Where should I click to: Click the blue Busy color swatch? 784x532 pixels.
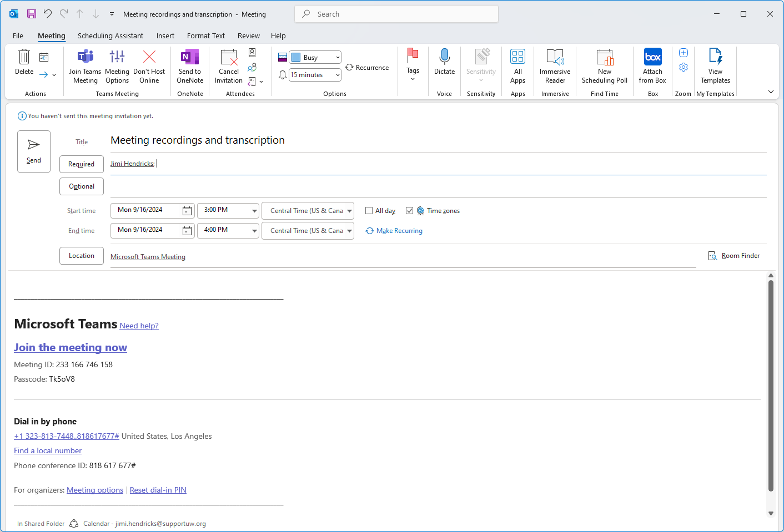[296, 57]
